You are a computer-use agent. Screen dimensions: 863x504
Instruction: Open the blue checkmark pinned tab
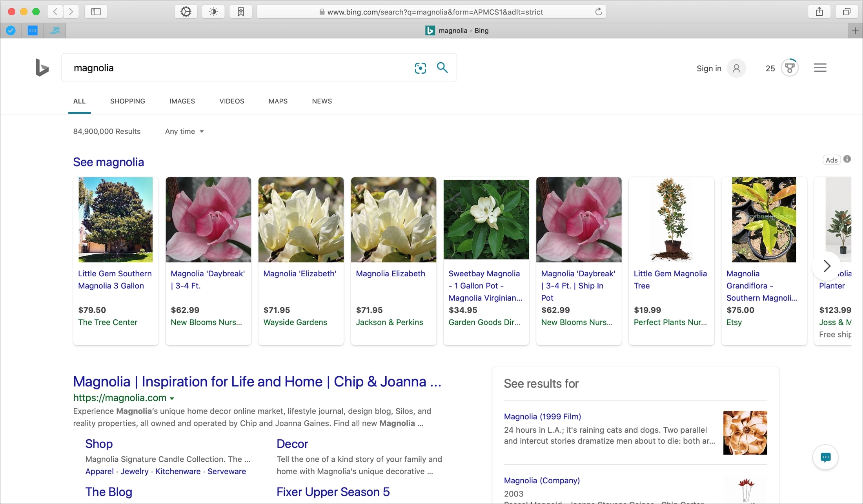[11, 31]
